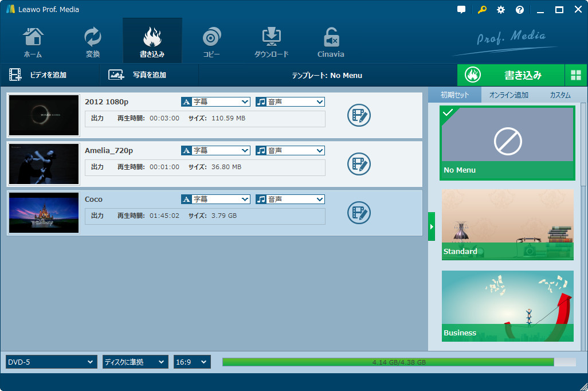Click the Coco video thumbnail

(44, 213)
